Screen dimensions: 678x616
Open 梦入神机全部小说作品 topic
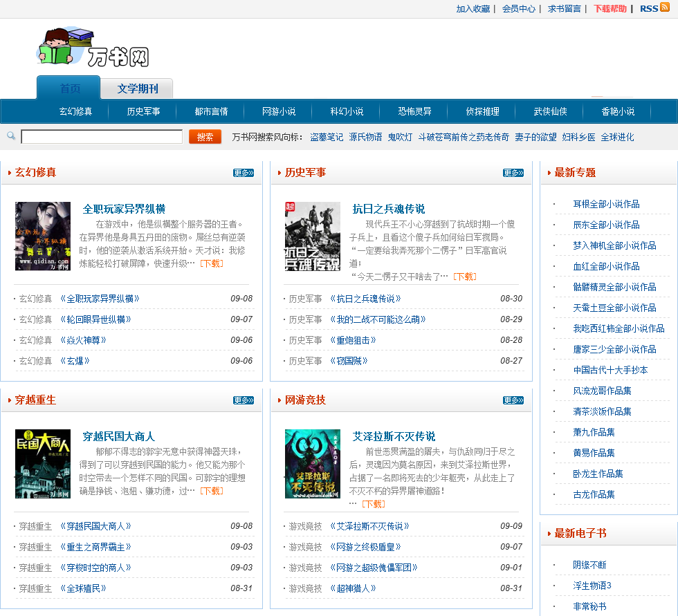(614, 245)
